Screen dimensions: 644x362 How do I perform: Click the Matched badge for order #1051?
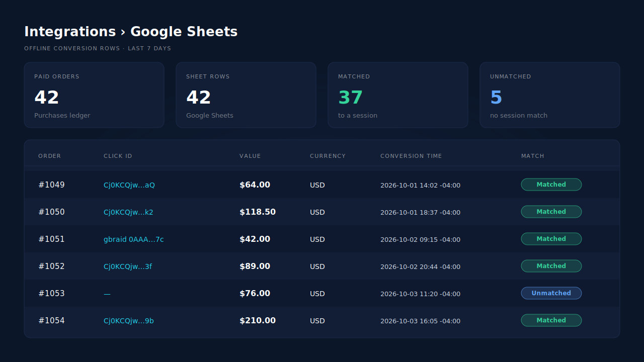tap(551, 239)
